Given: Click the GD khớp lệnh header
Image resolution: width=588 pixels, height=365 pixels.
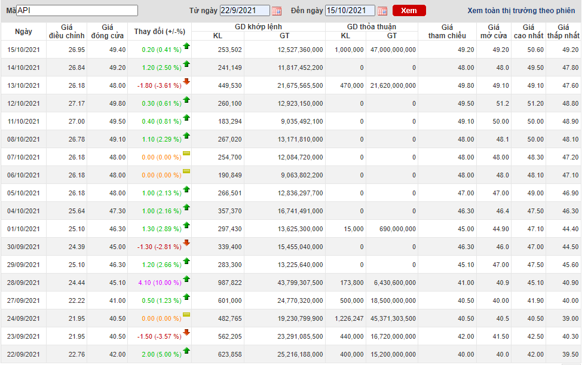Looking at the screenshot, I should pyautogui.click(x=258, y=27).
